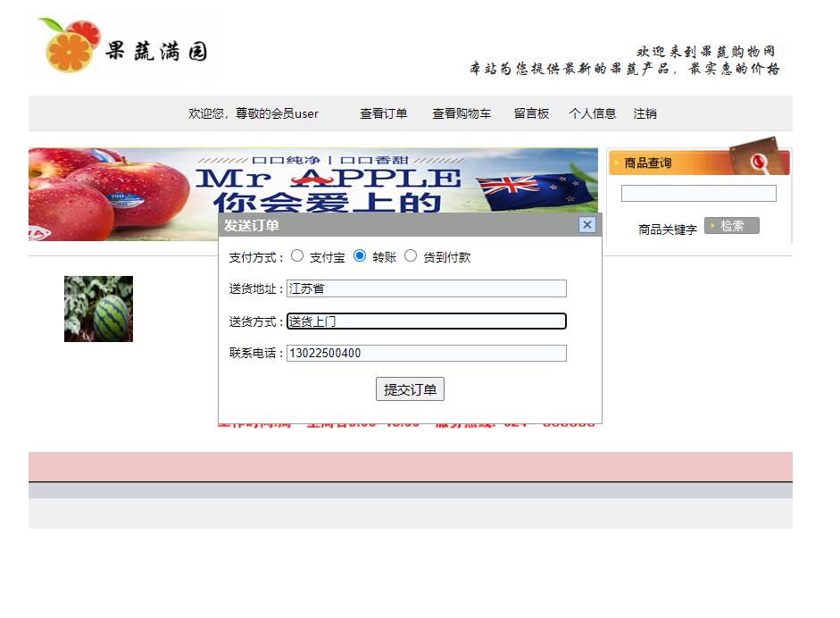
Task: Click the 联系电话 phone number field
Action: click(427, 353)
